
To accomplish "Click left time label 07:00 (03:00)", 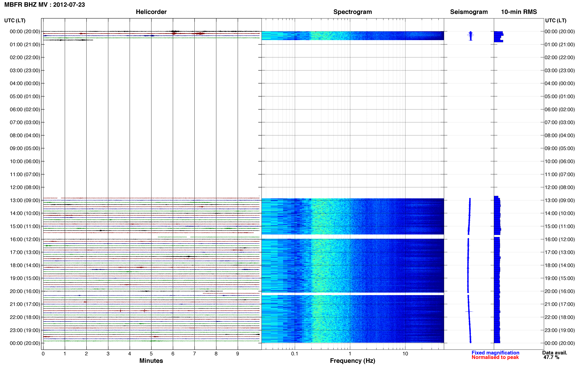I will coord(25,122).
